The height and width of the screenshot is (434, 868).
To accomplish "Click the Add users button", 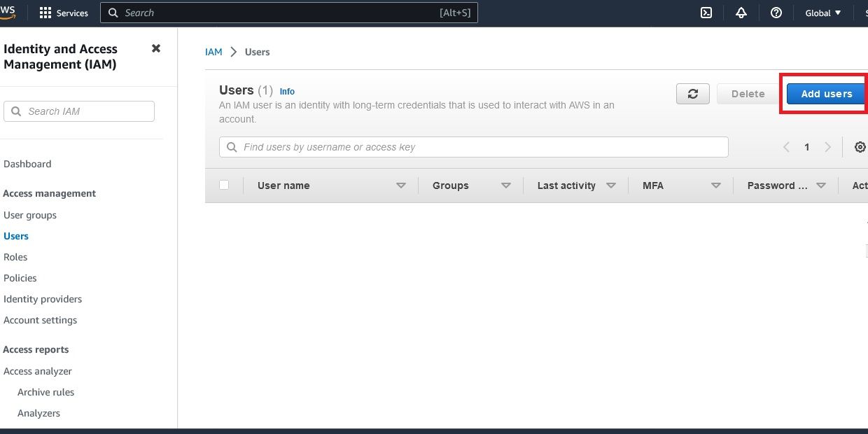I will pyautogui.click(x=827, y=93).
